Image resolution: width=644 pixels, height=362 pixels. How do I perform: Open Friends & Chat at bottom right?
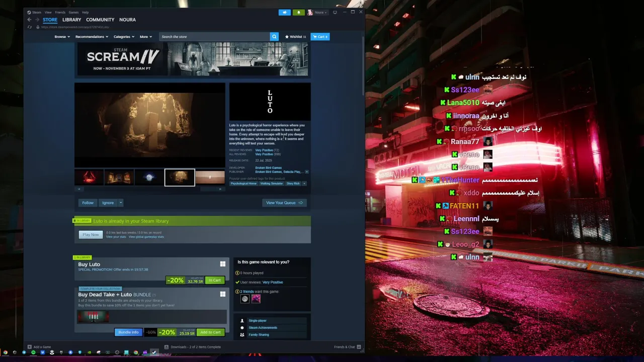point(347,347)
